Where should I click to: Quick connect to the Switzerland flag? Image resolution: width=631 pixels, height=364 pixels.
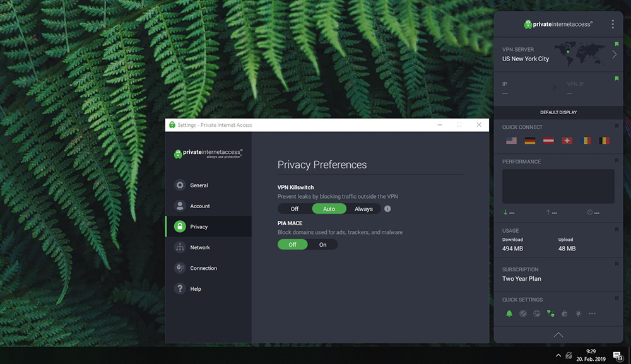click(567, 141)
